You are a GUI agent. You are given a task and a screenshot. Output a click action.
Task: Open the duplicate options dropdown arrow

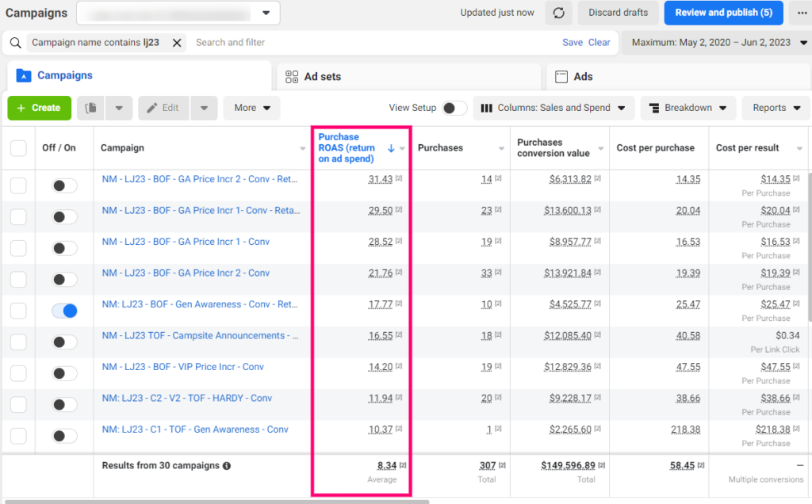coord(119,108)
